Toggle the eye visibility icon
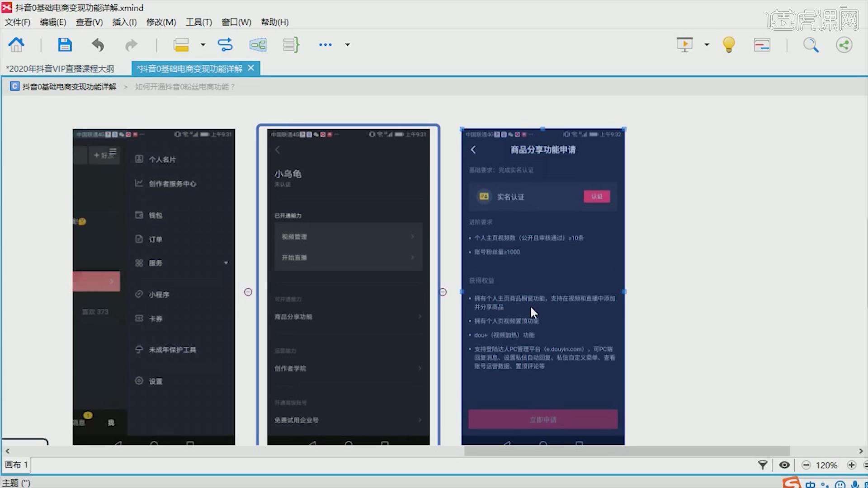 tap(785, 465)
